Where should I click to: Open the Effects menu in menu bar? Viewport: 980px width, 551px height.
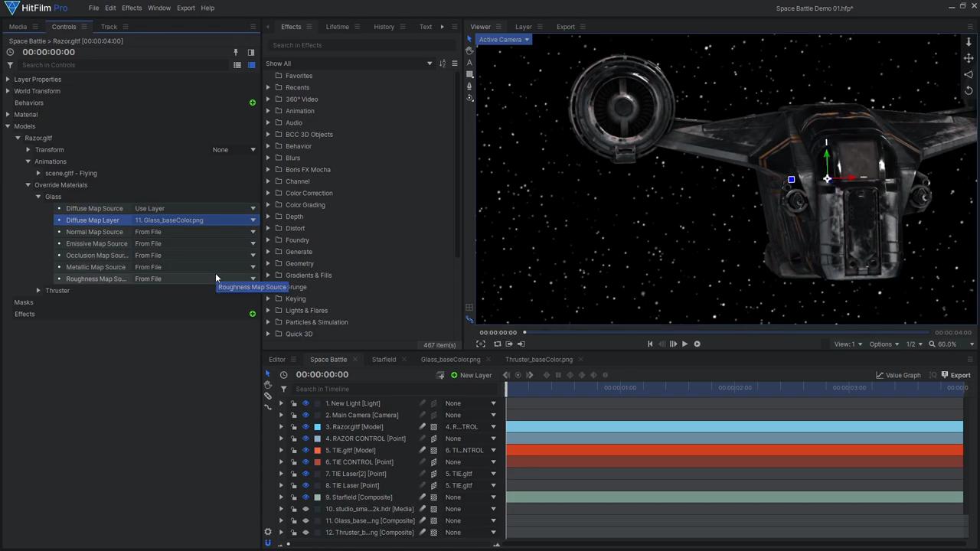point(132,8)
